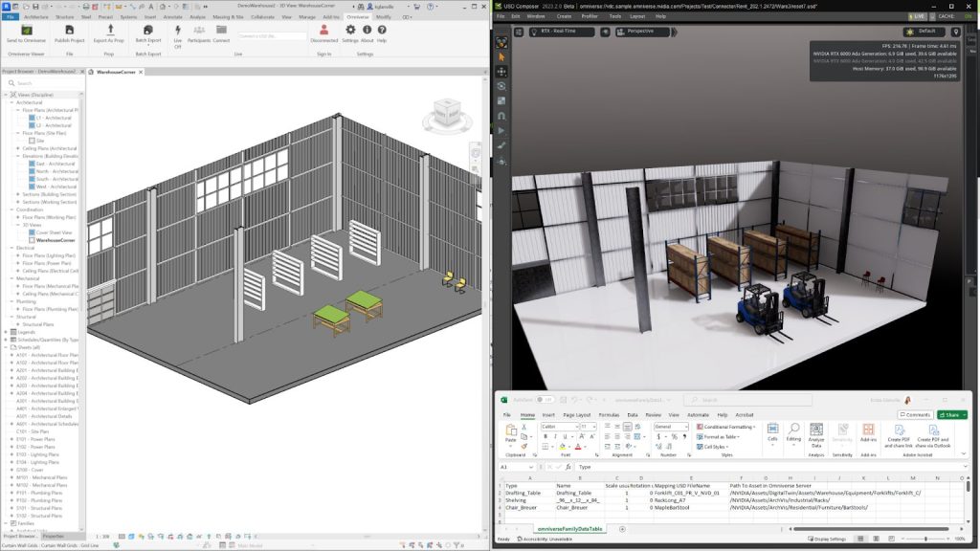
Task: Click the Send to Omniverse icon
Action: point(26,31)
